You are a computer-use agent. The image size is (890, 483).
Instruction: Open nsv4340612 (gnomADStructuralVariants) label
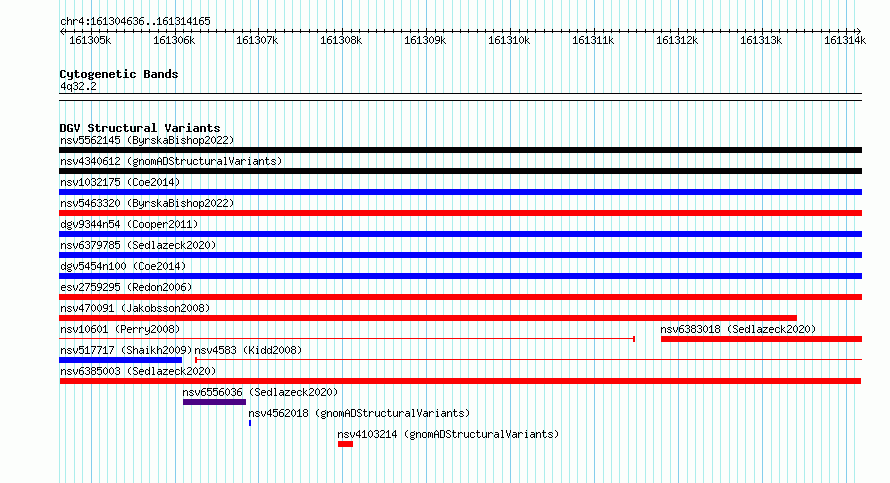pos(171,161)
